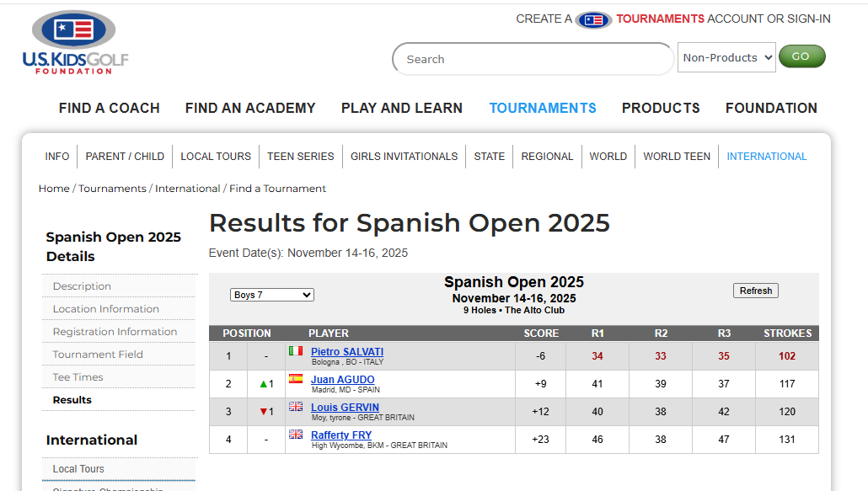The width and height of the screenshot is (868, 491).
Task: Click the oval Tournaments account logo icon
Action: (x=593, y=19)
